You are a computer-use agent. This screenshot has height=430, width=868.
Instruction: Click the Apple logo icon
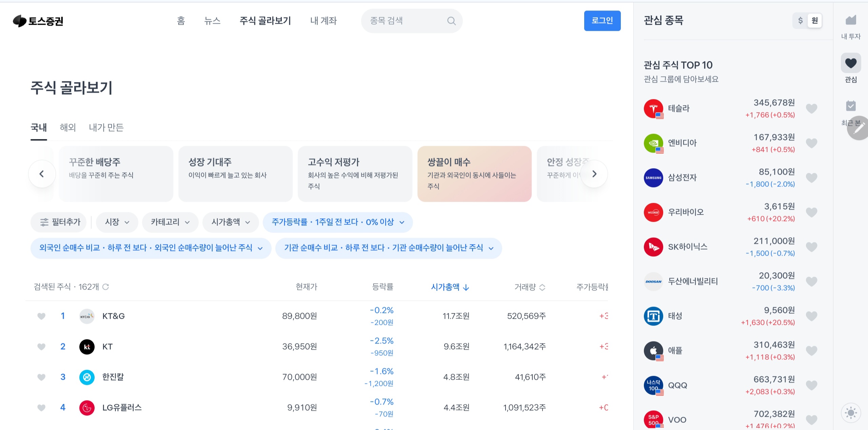(x=653, y=351)
